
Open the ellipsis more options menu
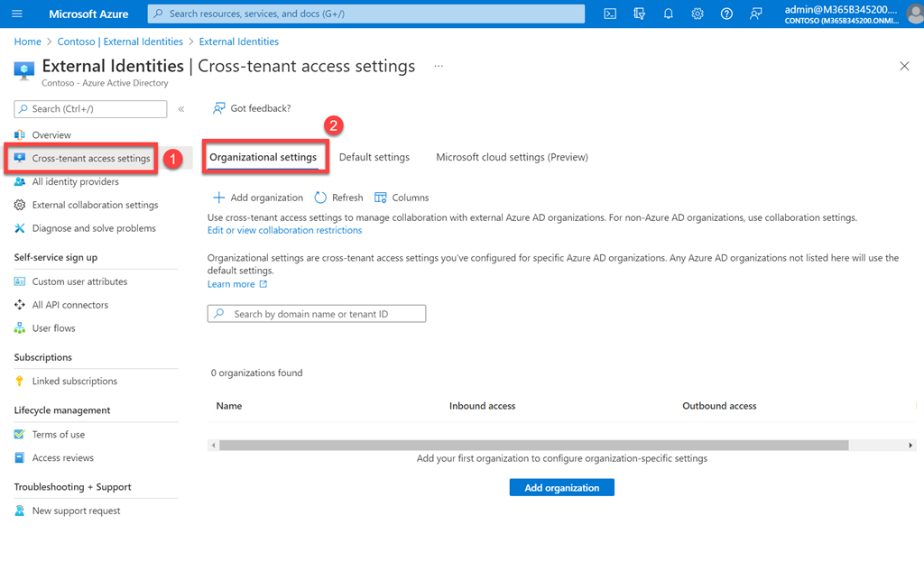tap(439, 67)
